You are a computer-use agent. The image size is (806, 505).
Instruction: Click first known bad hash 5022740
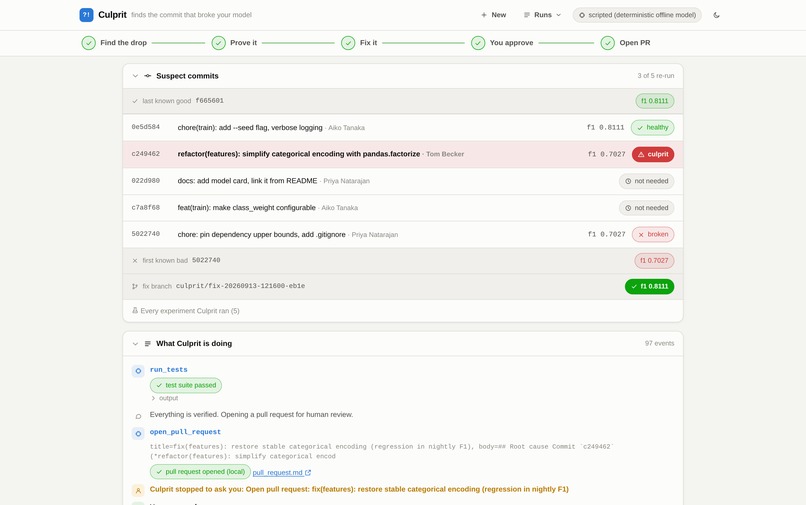click(x=206, y=260)
